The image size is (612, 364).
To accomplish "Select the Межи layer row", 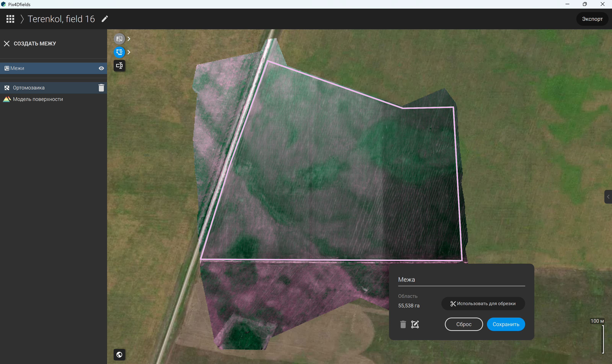I will pos(54,68).
